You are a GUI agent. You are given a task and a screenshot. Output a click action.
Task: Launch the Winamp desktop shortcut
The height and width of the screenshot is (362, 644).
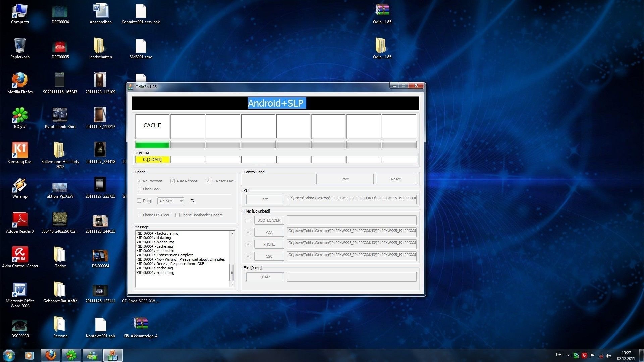20,188
